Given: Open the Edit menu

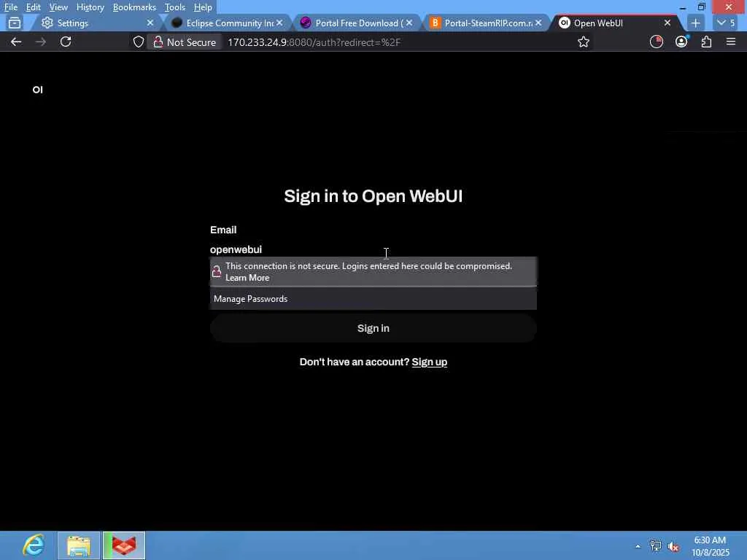Looking at the screenshot, I should click(x=33, y=7).
